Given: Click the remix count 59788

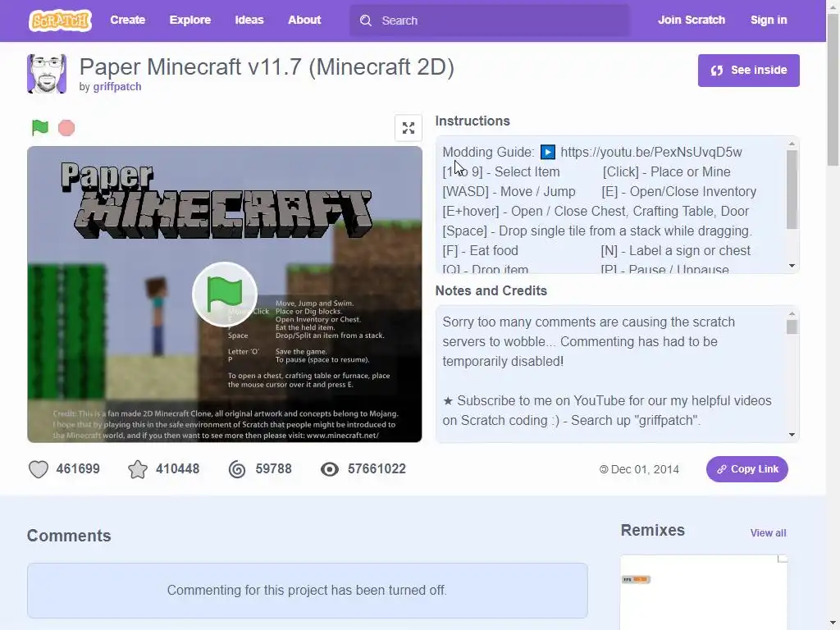Looking at the screenshot, I should click(274, 469).
